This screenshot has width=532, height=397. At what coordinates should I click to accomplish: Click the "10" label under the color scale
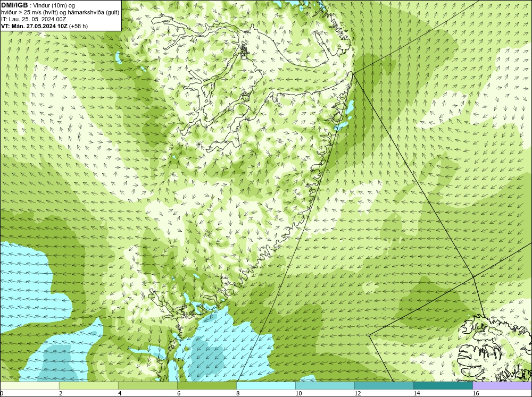(298, 393)
